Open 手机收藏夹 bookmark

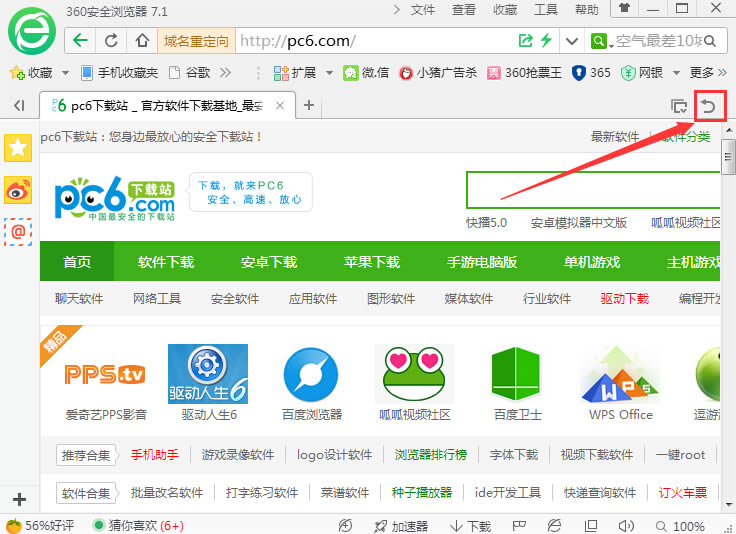tap(119, 73)
